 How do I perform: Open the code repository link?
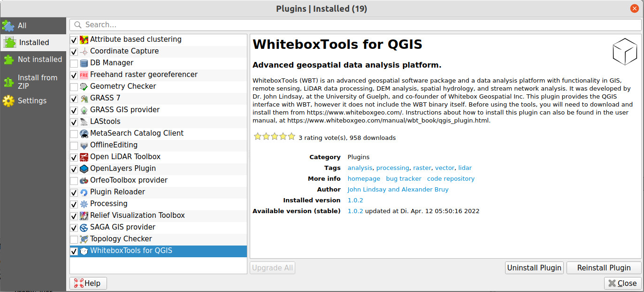coord(451,178)
